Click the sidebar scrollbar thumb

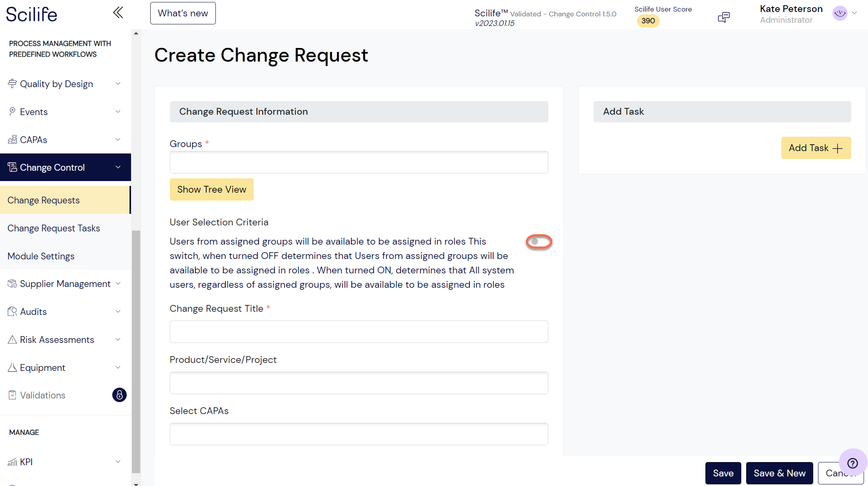pyautogui.click(x=136, y=352)
